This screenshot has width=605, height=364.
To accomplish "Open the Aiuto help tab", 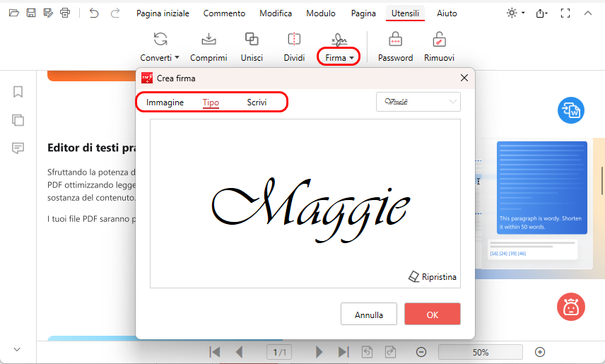I will (x=447, y=13).
